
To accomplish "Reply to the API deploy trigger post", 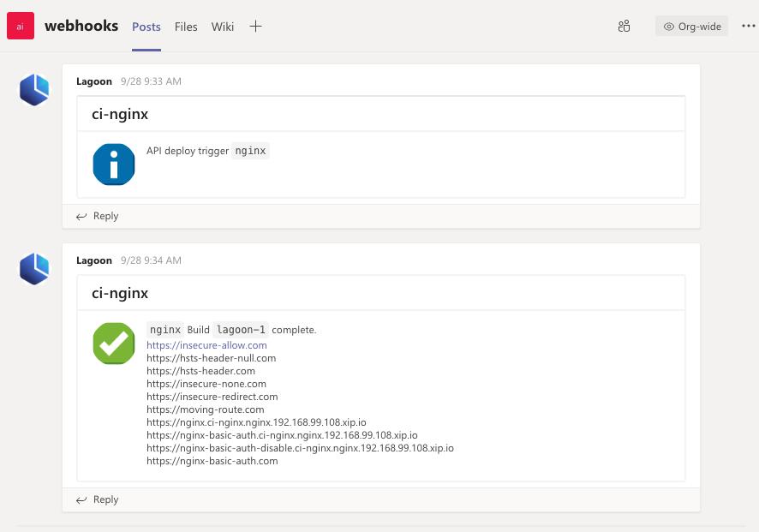I will click(98, 216).
